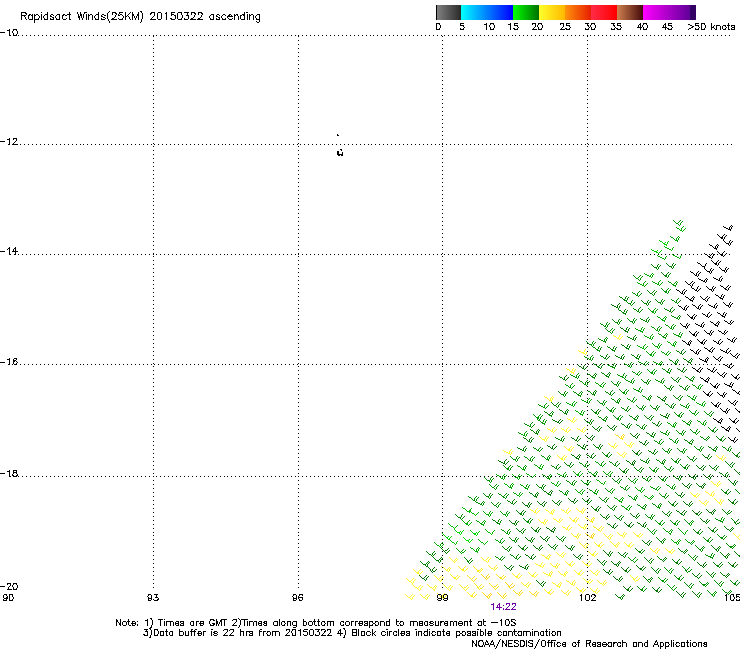Click the '102' longitude axis label
740x650 pixels.
(588, 598)
